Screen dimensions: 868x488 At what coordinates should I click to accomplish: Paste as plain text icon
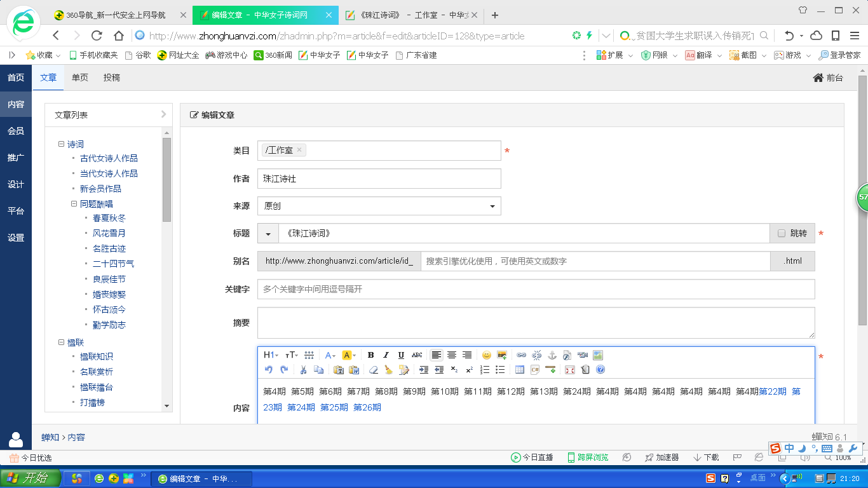[x=339, y=370]
